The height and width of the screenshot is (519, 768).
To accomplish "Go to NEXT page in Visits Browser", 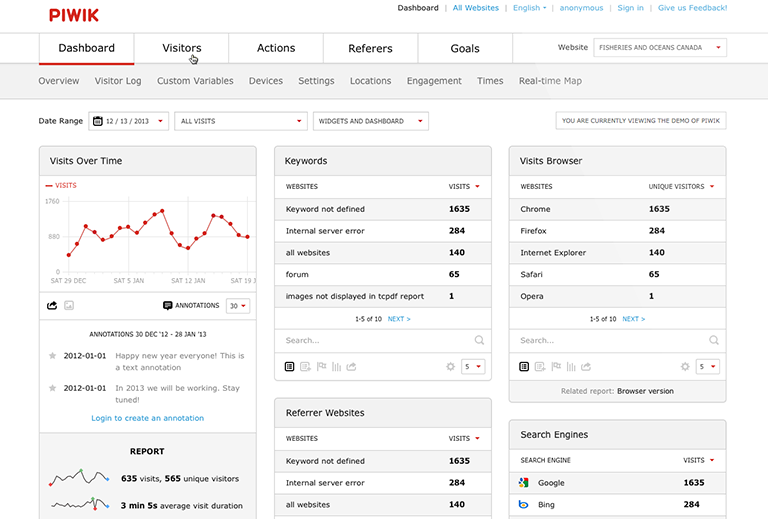I will tap(634, 319).
